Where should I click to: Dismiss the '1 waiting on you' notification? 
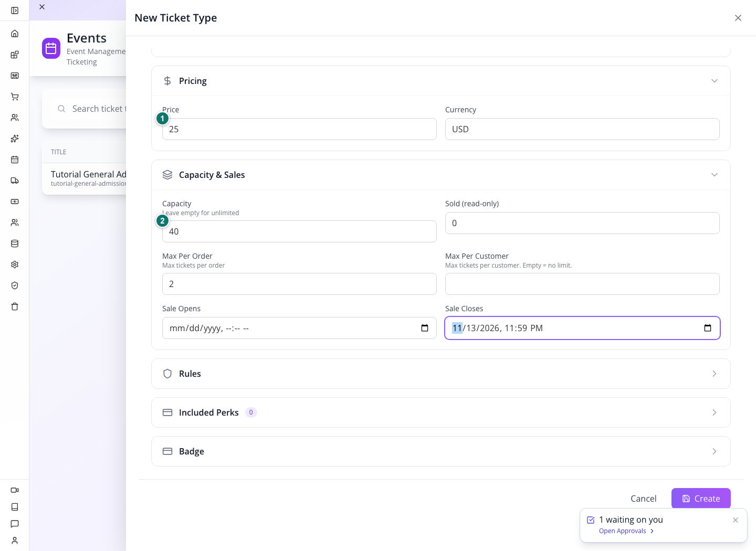736,520
